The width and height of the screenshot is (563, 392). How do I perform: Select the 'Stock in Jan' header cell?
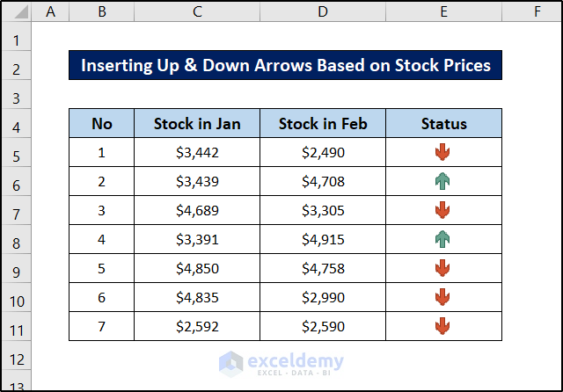pyautogui.click(x=197, y=124)
